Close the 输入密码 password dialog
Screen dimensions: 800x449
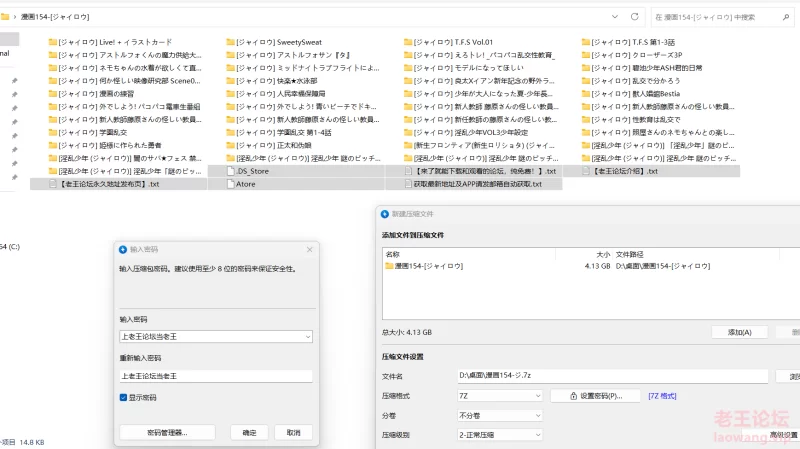[309, 250]
